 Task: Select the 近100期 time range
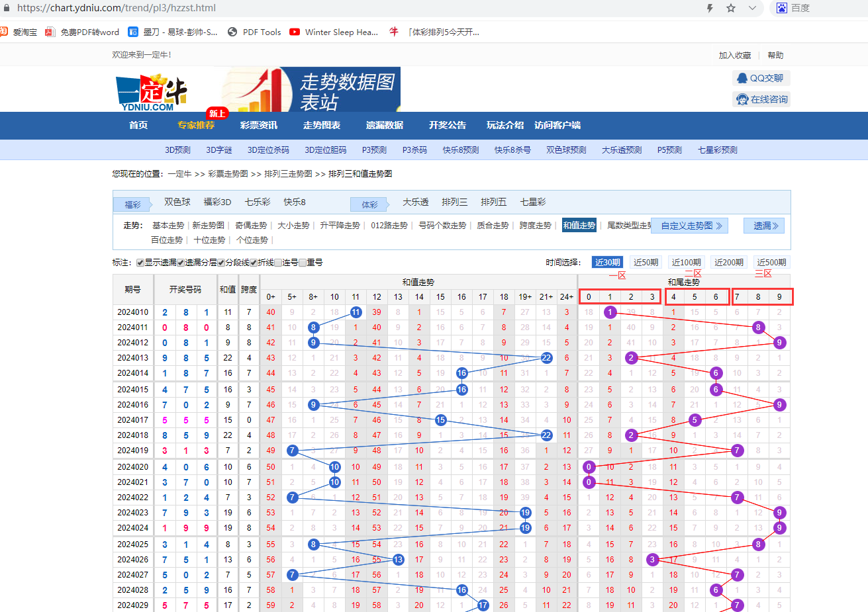coord(686,263)
